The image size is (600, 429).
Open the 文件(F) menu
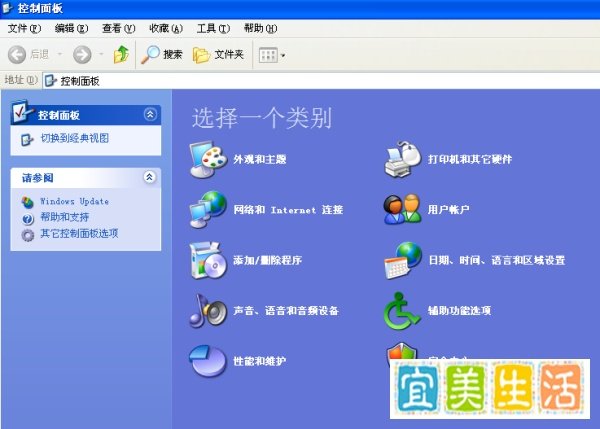pyautogui.click(x=24, y=28)
